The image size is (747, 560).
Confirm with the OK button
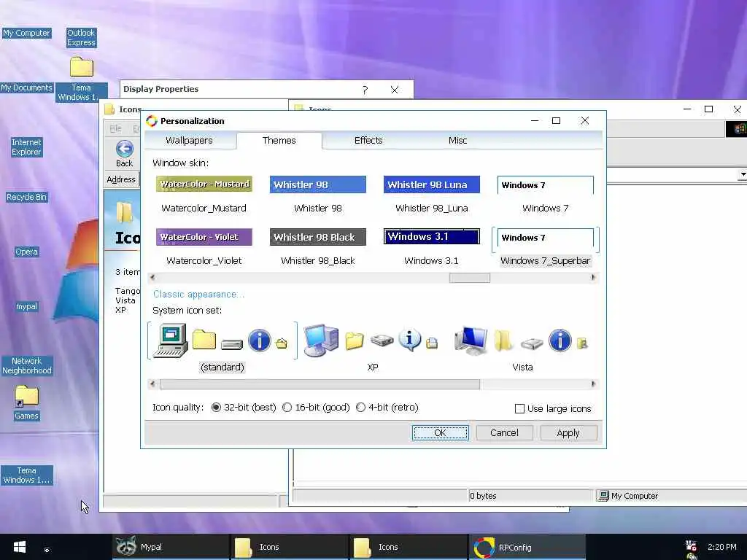click(x=440, y=433)
